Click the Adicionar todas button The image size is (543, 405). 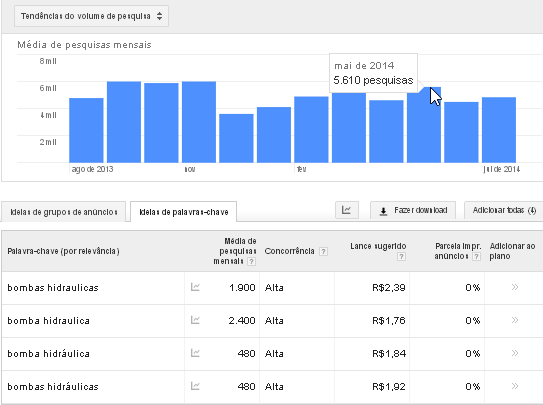coord(504,210)
